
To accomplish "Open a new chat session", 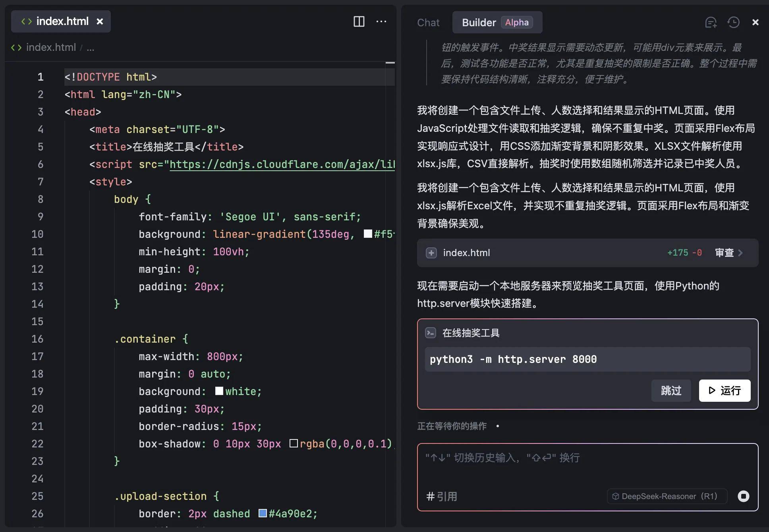I will point(711,22).
